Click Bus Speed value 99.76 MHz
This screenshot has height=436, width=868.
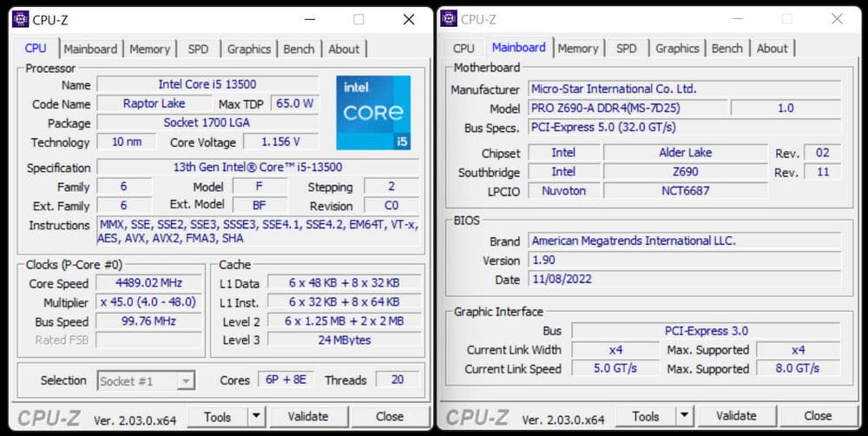[149, 320]
